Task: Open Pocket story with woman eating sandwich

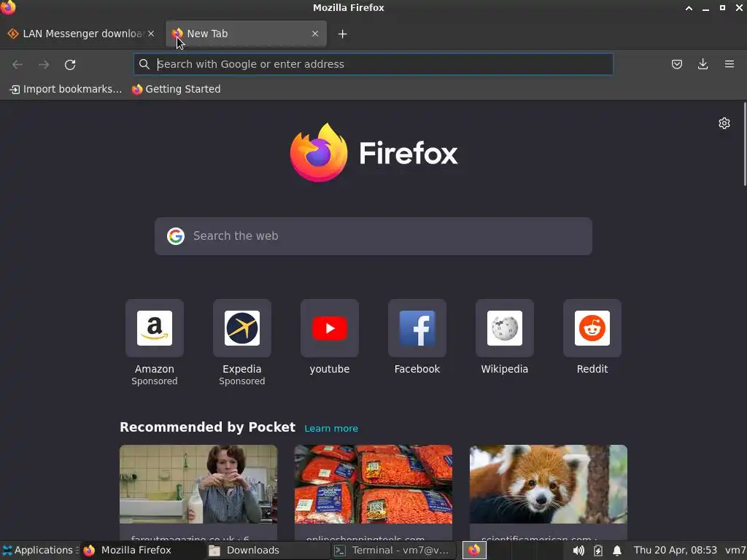Action: [198, 493]
